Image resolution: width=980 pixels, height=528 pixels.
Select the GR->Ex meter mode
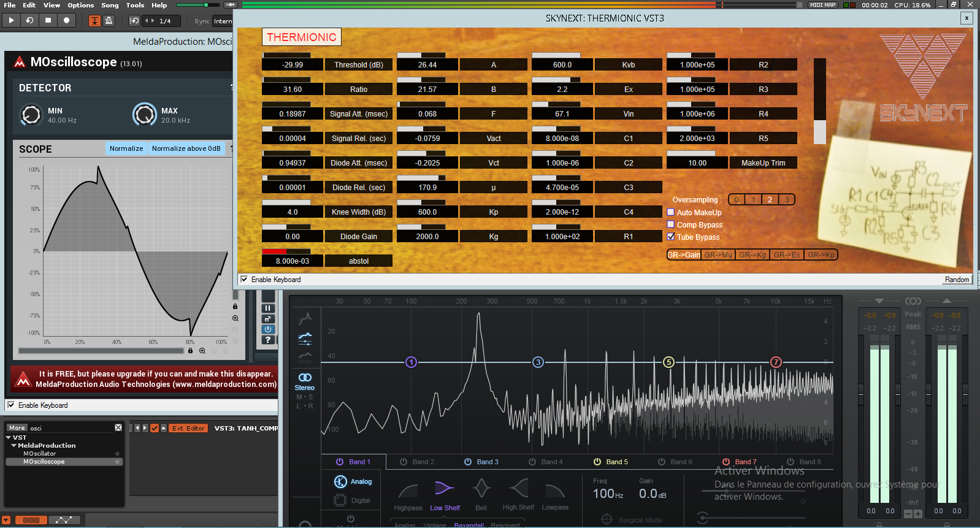coord(787,254)
